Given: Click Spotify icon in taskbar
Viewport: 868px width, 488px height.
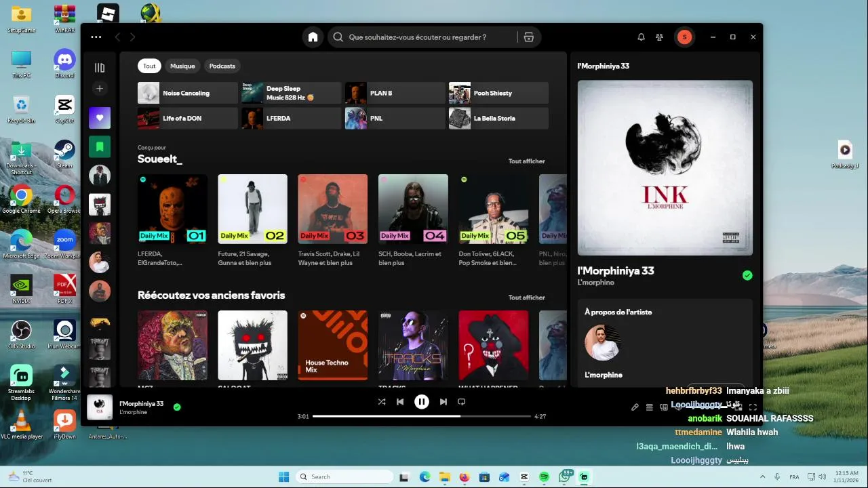Looking at the screenshot, I should coord(544,477).
